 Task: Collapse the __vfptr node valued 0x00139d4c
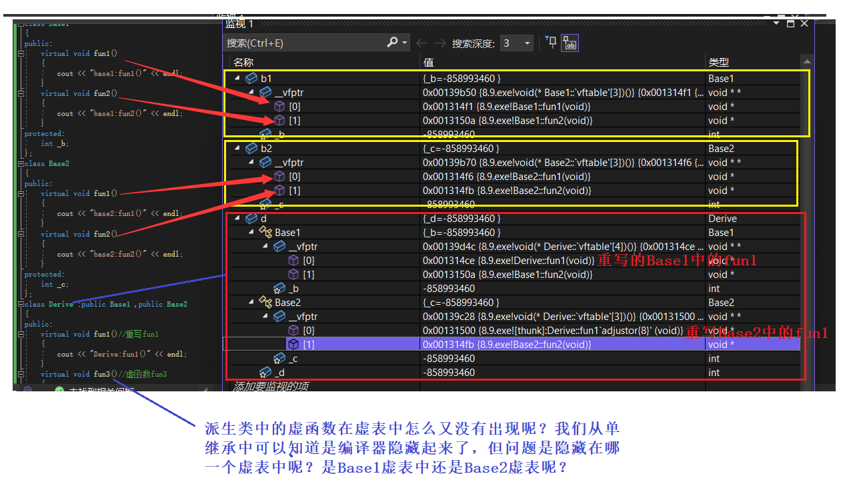click(265, 247)
